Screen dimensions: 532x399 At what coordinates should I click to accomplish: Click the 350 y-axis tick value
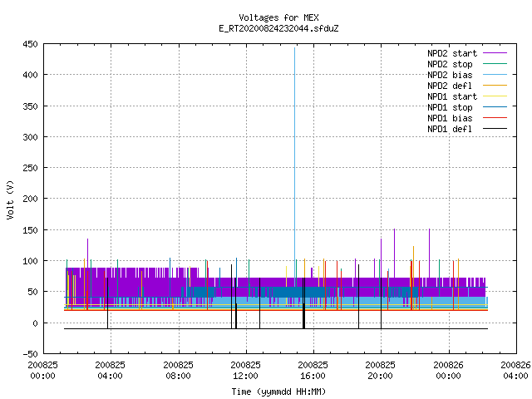(30, 106)
